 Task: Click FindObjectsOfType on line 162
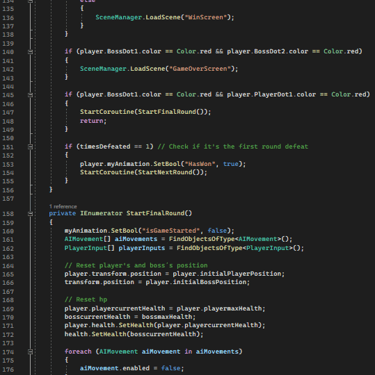pos(209,248)
